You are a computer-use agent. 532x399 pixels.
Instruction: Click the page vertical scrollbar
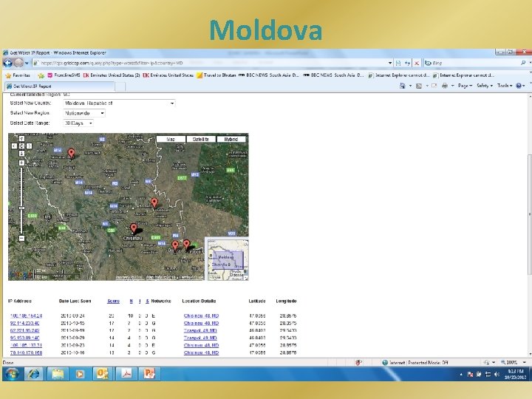pos(529,214)
